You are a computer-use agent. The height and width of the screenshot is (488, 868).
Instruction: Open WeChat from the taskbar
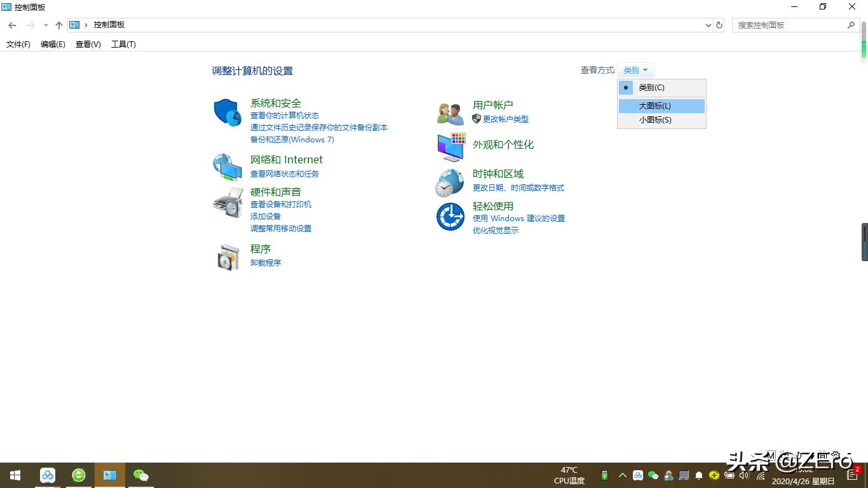click(140, 475)
